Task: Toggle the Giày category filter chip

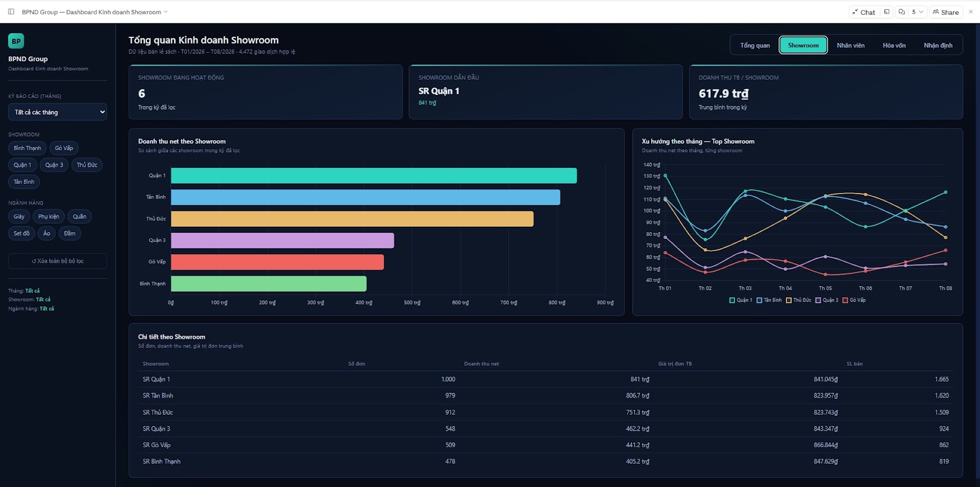Action: (x=19, y=216)
